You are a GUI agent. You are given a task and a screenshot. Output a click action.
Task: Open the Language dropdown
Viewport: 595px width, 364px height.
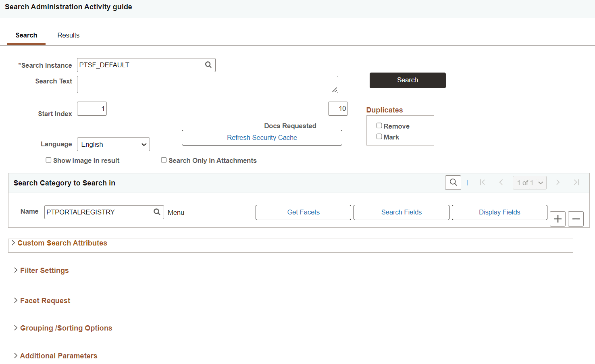113,144
